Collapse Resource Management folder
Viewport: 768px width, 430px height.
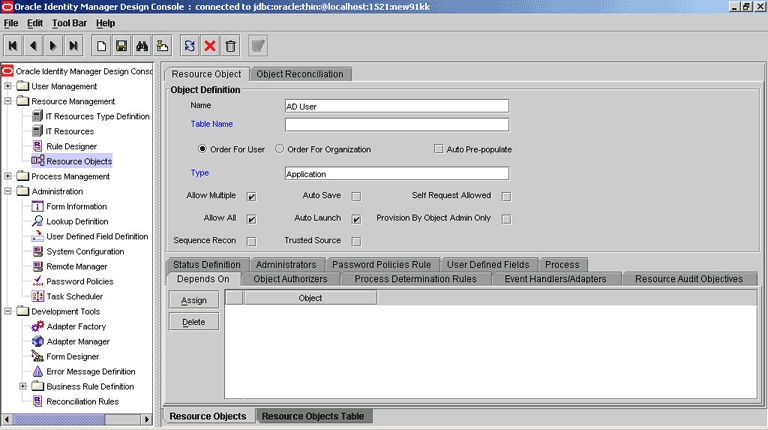[8, 101]
